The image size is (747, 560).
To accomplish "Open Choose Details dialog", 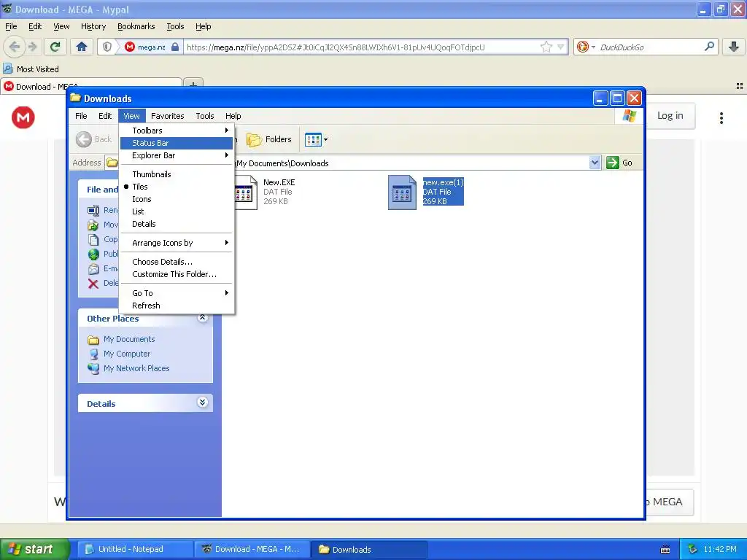I will (x=177, y=262).
